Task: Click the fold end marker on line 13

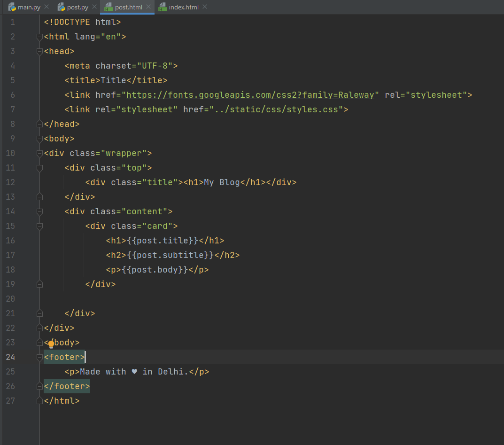Action: pos(39,196)
